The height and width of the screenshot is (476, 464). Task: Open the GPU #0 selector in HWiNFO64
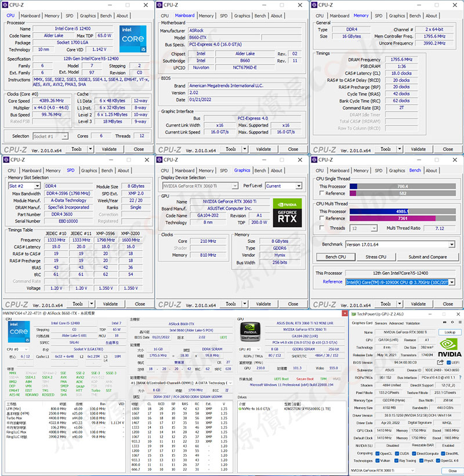click(250, 350)
